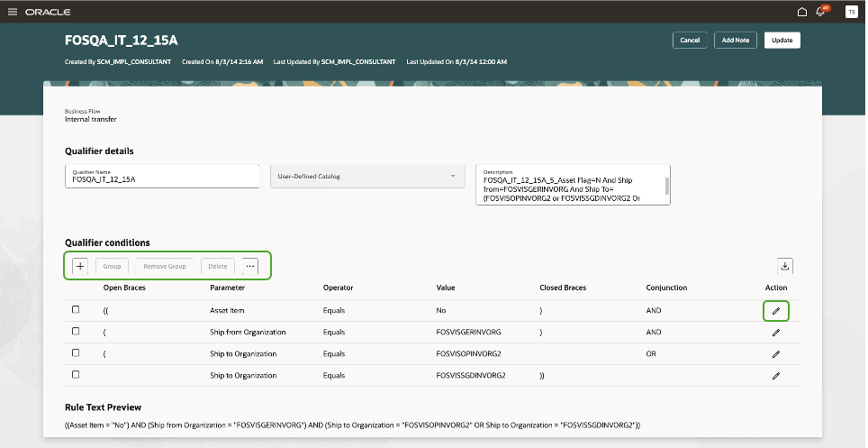
Task: Open the TS user profile avatar
Action: point(852,12)
